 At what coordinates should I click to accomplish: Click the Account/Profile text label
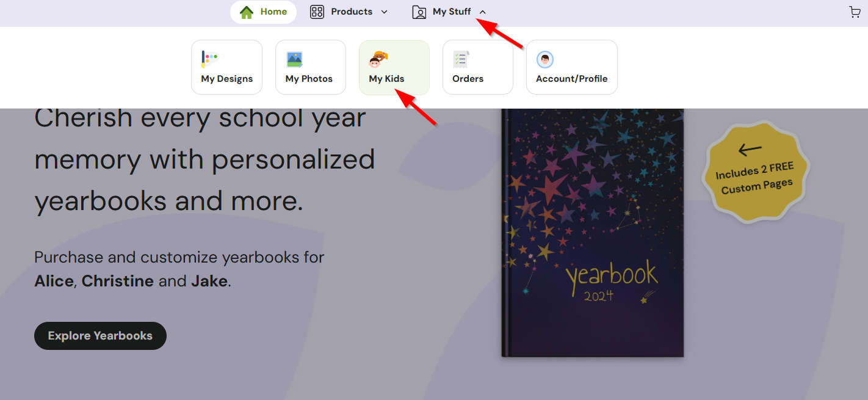tap(571, 79)
